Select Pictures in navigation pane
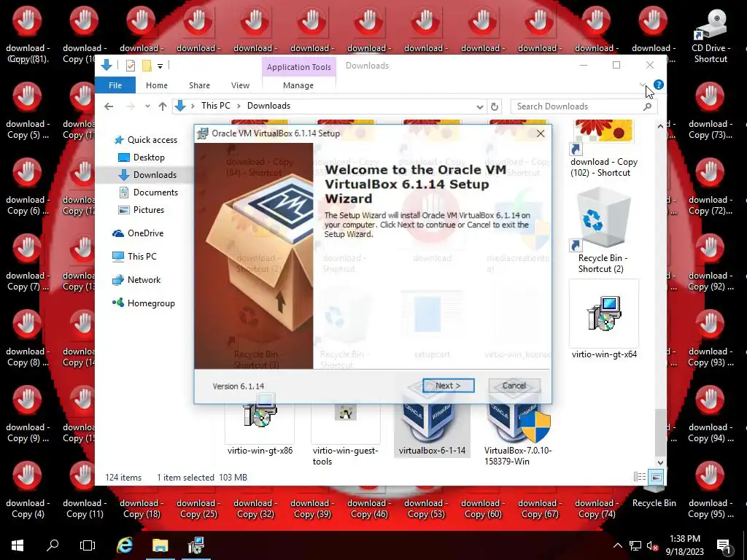The width and height of the screenshot is (747, 560). (x=148, y=210)
